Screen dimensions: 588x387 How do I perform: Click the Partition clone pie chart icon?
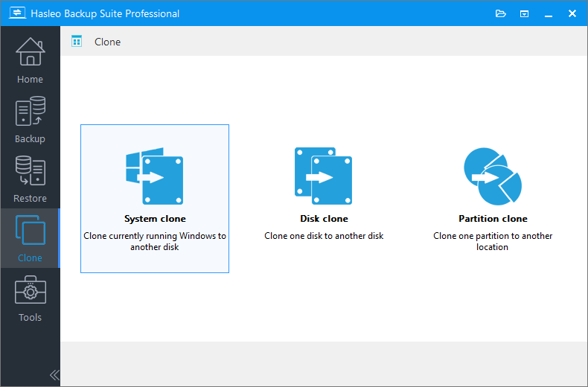tap(493, 176)
